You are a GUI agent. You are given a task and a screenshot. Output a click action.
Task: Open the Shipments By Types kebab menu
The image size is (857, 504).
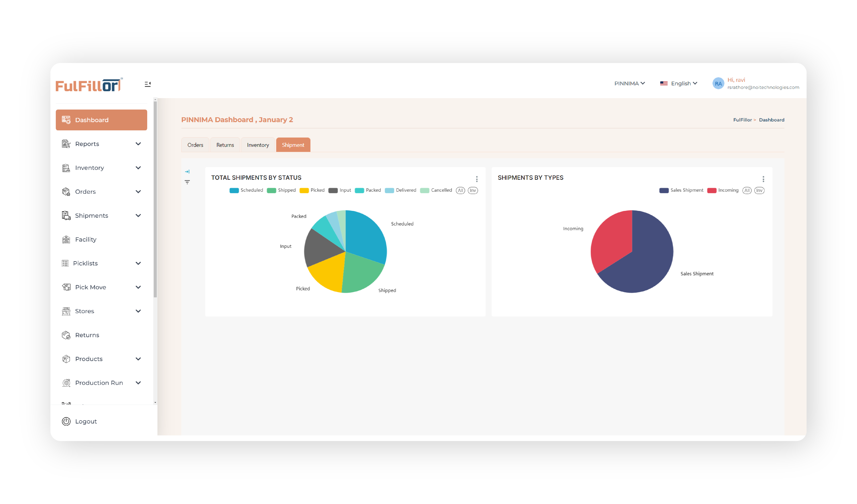(x=763, y=179)
